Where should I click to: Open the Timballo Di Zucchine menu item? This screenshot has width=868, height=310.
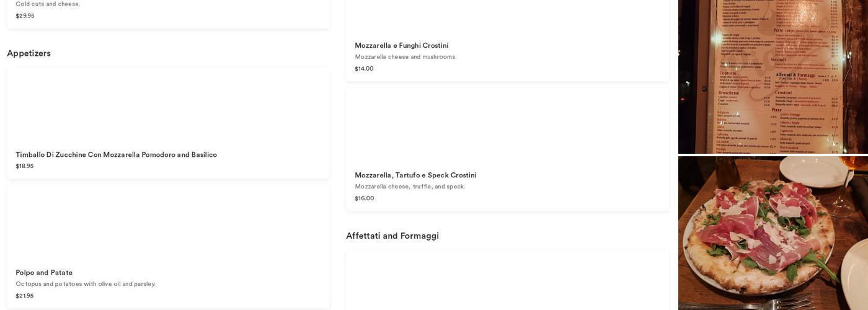pyautogui.click(x=116, y=155)
